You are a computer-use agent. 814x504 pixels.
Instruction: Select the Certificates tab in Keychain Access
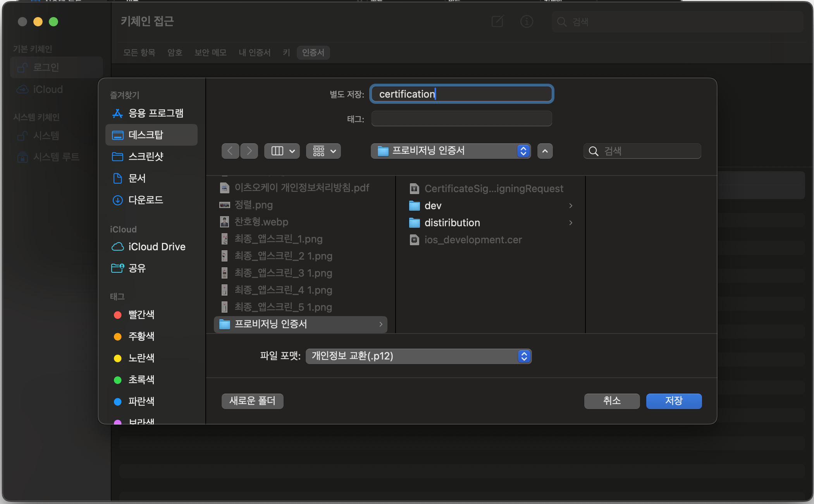313,52
